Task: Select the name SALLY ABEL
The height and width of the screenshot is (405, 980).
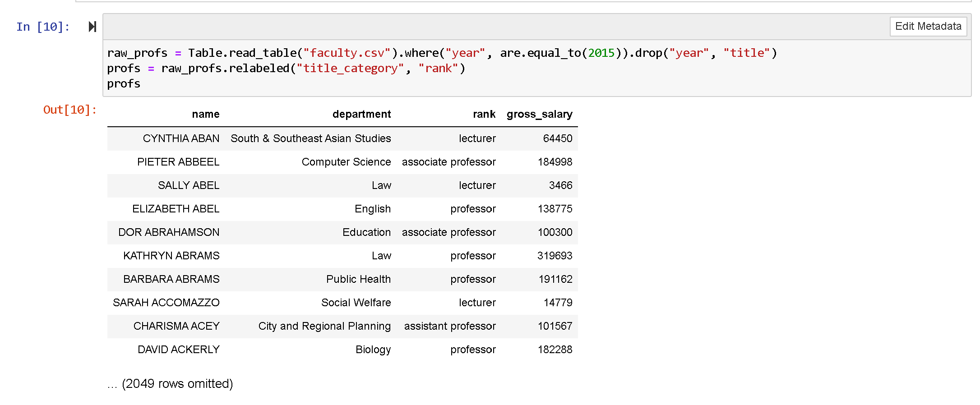Action: pos(189,185)
